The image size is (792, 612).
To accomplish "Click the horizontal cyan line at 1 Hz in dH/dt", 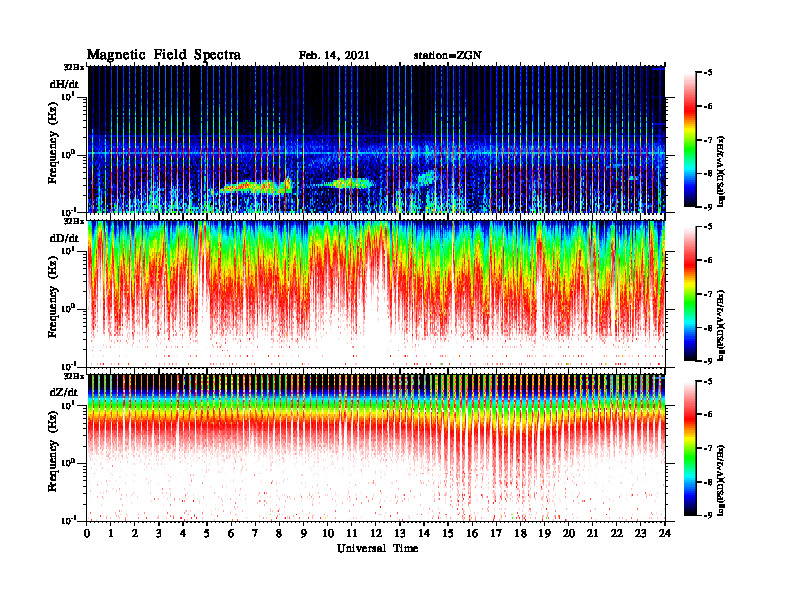I will tap(376, 154).
